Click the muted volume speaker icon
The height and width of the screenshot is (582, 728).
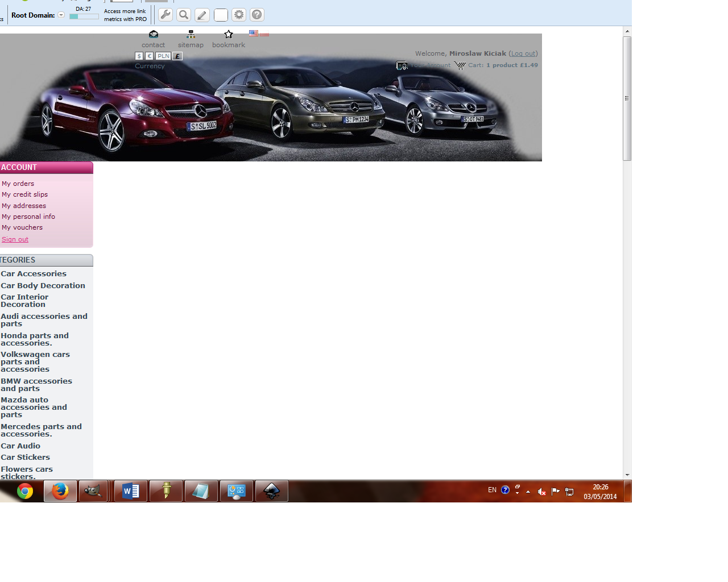click(x=541, y=492)
